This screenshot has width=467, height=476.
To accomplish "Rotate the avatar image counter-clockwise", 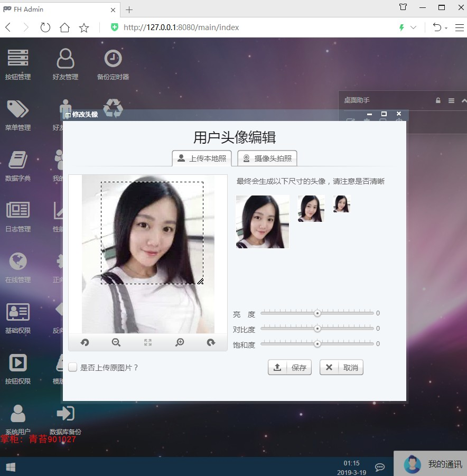I will (x=85, y=343).
